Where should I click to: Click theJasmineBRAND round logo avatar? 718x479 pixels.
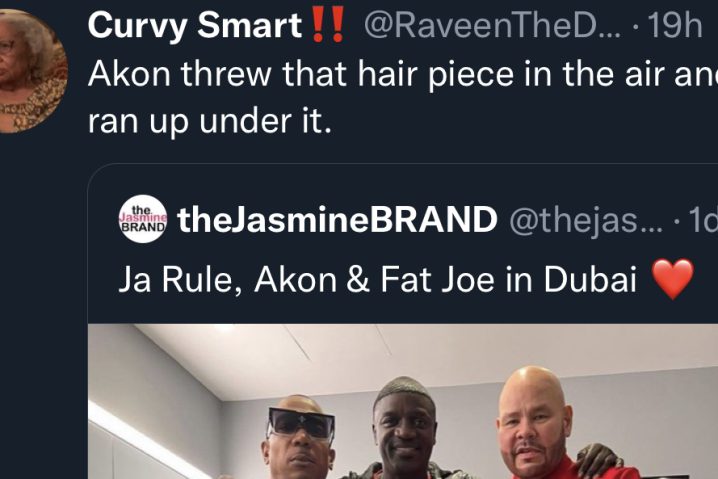coord(143,219)
